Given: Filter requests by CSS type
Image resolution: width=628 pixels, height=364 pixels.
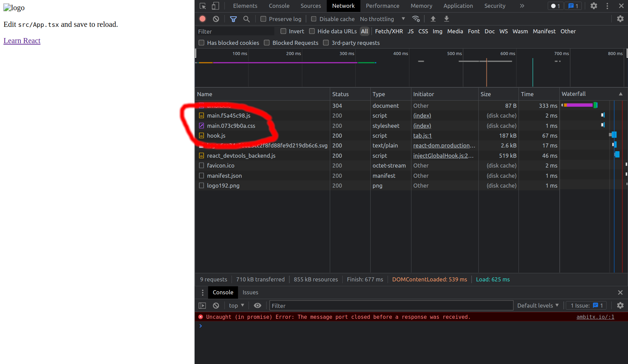Looking at the screenshot, I should point(423,31).
